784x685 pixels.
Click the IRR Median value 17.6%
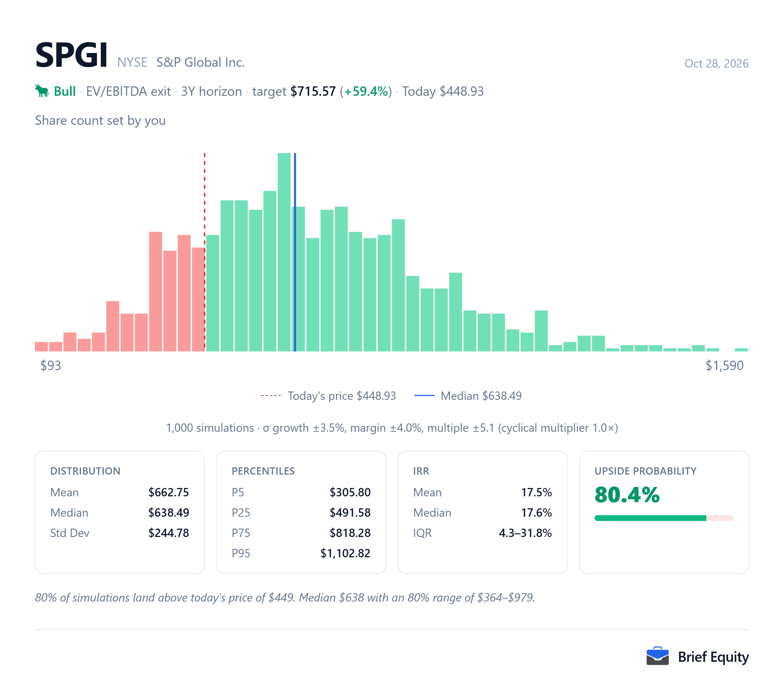pos(536,513)
